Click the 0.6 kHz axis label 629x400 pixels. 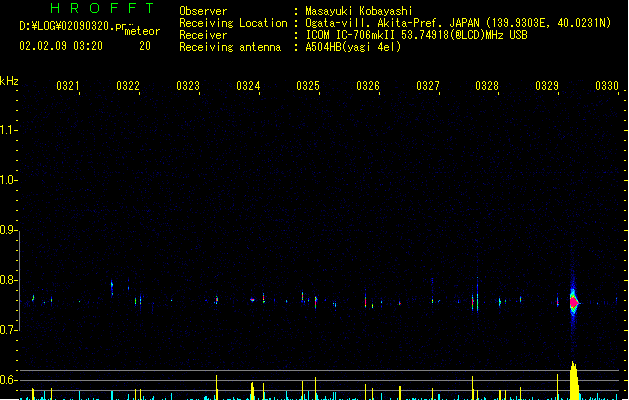coord(7,380)
